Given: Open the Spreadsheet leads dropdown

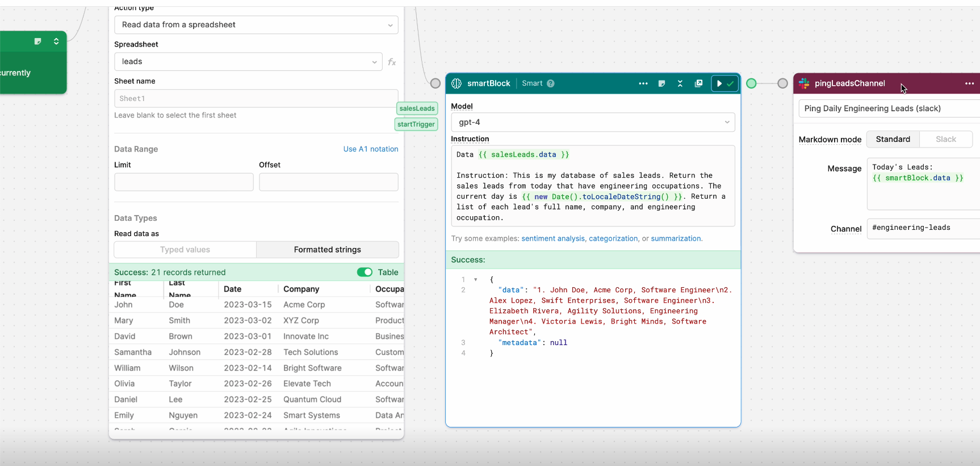Looking at the screenshot, I should pos(248,62).
